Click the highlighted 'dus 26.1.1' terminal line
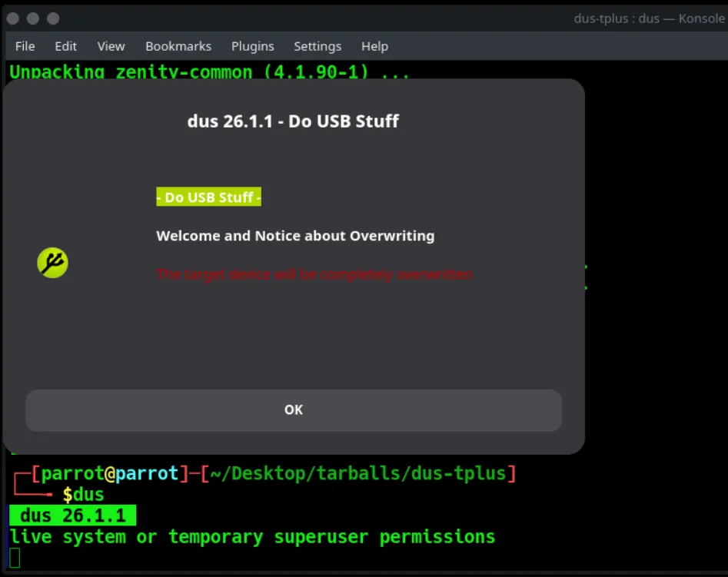This screenshot has height=577, width=728. (x=73, y=516)
